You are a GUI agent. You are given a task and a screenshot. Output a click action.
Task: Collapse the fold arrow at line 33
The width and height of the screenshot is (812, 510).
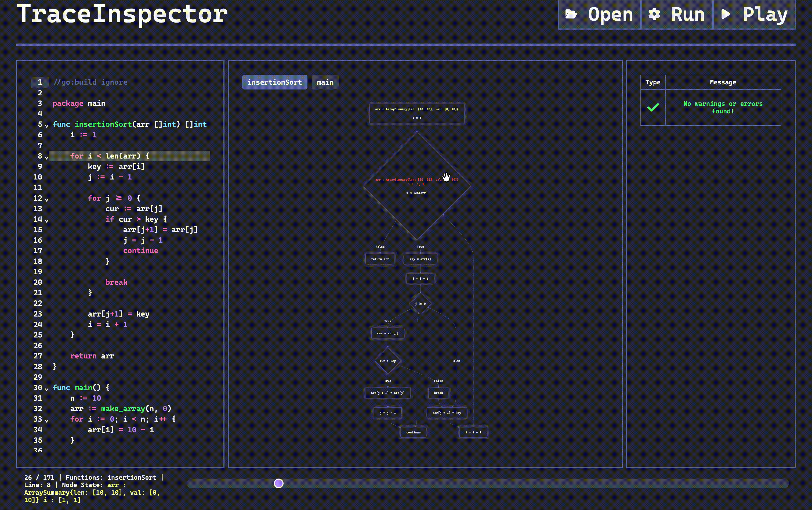pyautogui.click(x=46, y=421)
